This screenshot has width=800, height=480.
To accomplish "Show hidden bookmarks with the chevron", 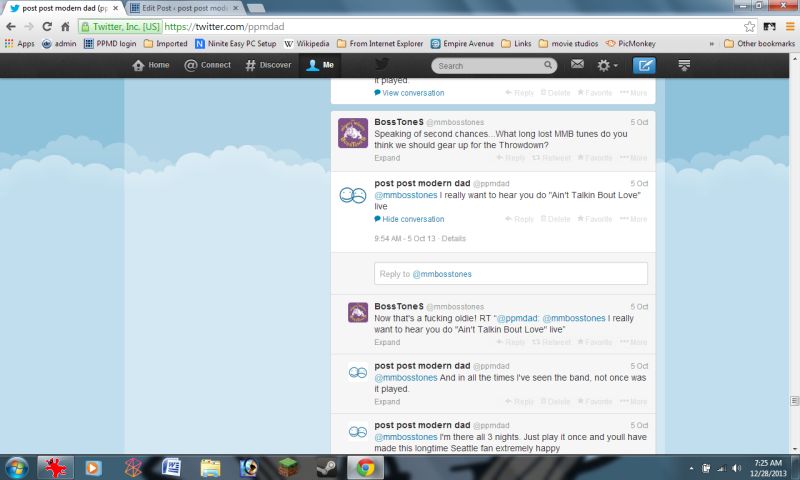I will (711, 44).
